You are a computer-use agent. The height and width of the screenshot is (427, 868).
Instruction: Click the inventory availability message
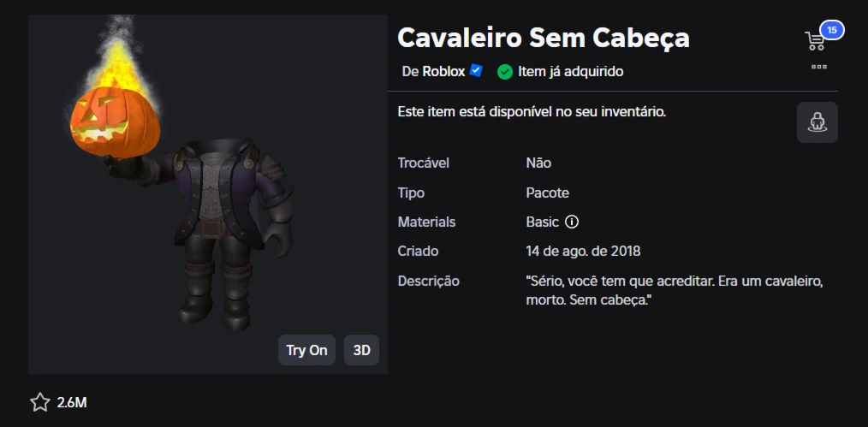[532, 111]
